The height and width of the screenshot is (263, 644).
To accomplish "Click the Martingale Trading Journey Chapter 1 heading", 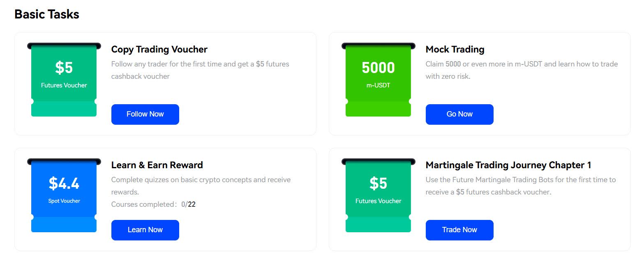I will coord(508,165).
